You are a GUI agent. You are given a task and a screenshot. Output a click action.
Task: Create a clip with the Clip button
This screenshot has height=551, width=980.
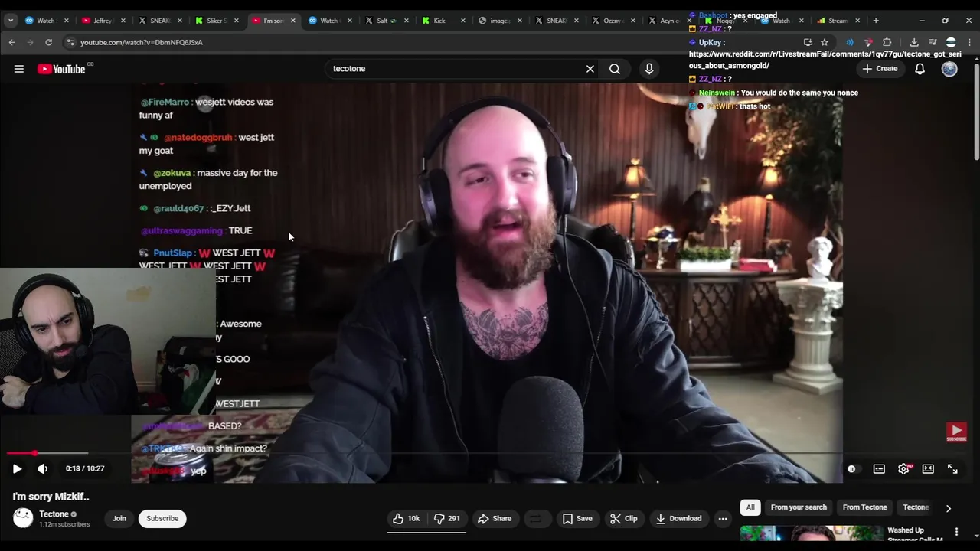[623, 519]
